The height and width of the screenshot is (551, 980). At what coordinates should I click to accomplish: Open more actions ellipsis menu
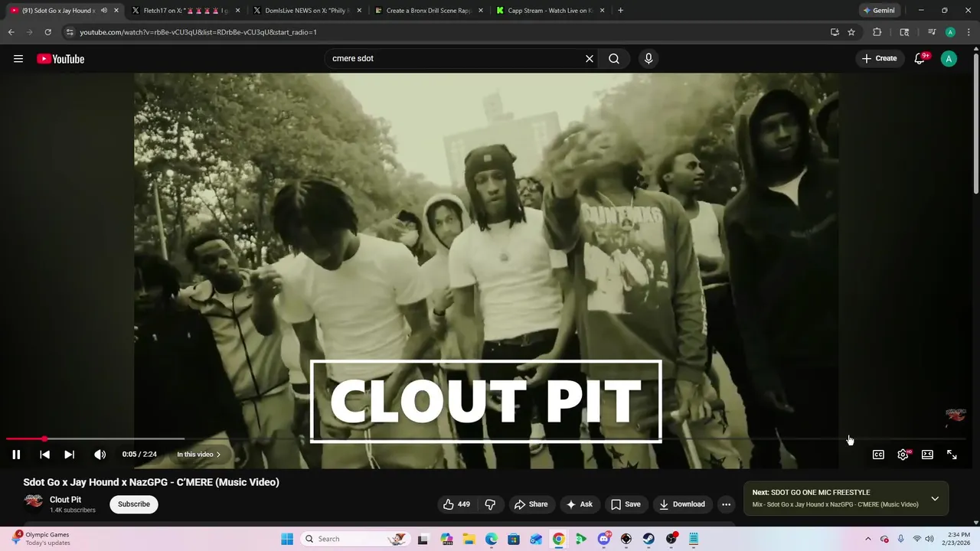(x=726, y=504)
